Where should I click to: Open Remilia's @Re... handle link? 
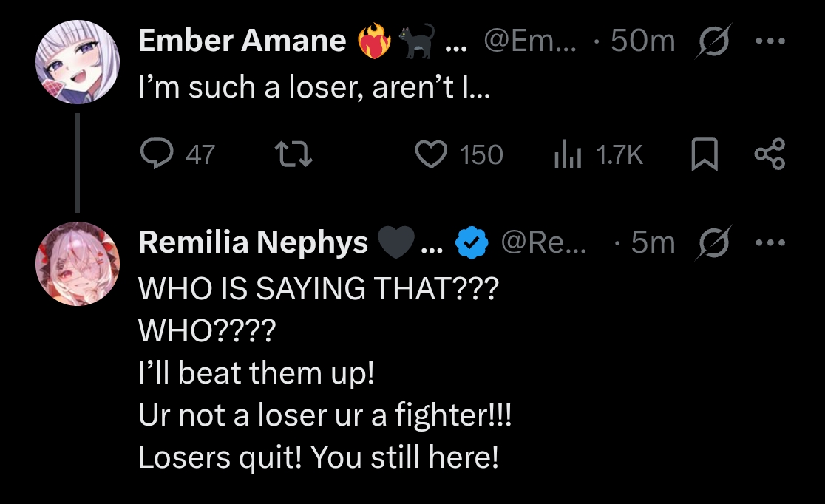[x=543, y=242]
